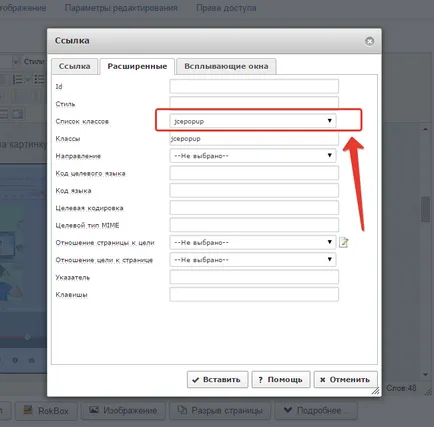
Task: Click the Помощь button
Action: coord(281,380)
